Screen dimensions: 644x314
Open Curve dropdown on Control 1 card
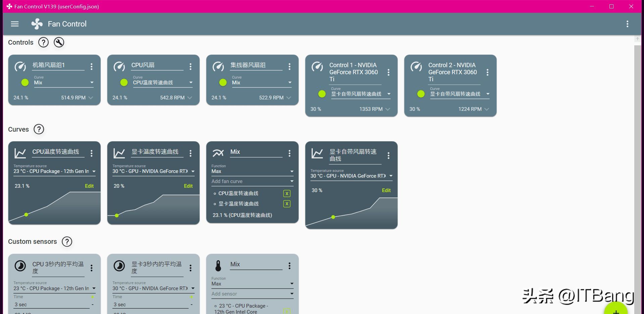[361, 93]
